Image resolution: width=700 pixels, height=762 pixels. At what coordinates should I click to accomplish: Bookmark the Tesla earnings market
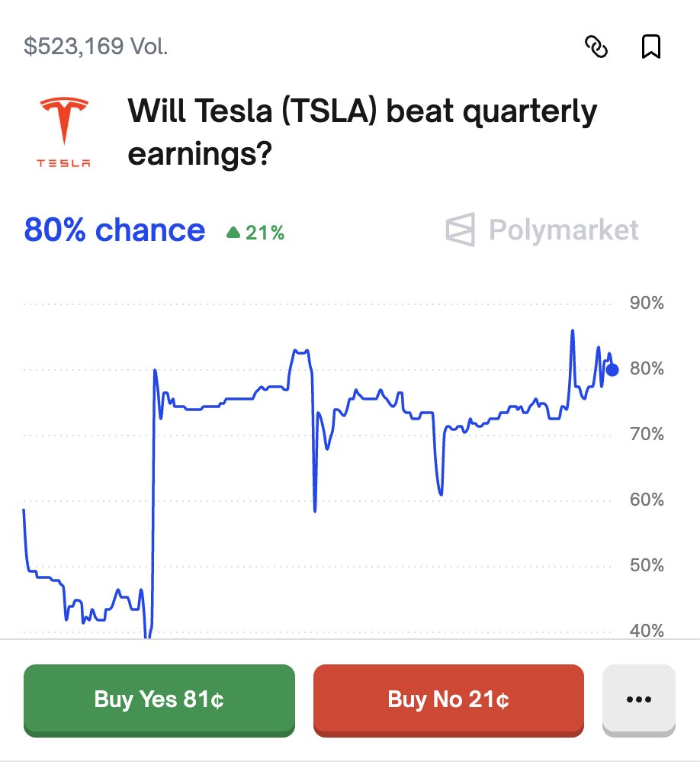click(650, 47)
